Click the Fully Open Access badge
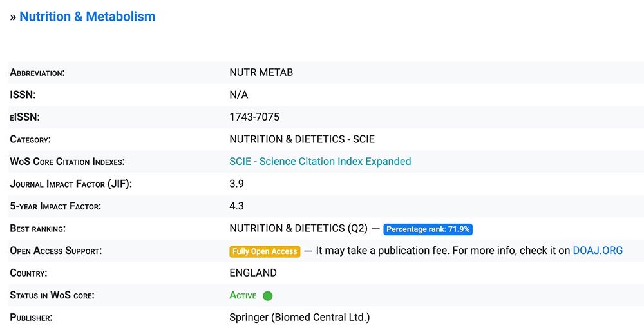Viewport: 644px width, 330px height. point(265,251)
